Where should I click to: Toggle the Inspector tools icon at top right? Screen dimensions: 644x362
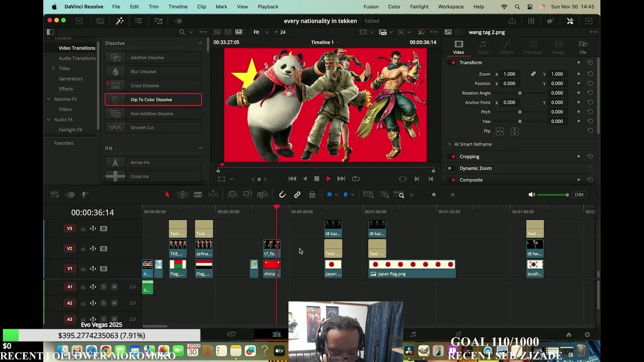click(570, 21)
